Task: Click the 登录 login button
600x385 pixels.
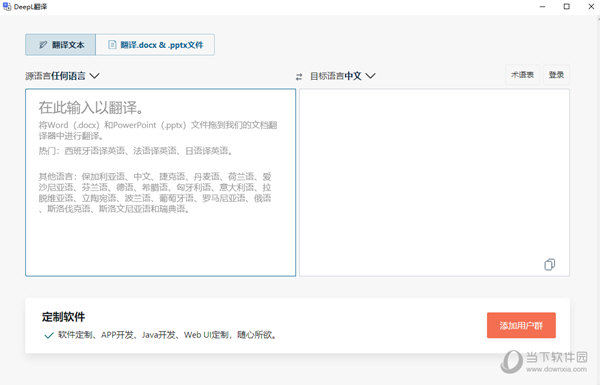Action: point(556,75)
